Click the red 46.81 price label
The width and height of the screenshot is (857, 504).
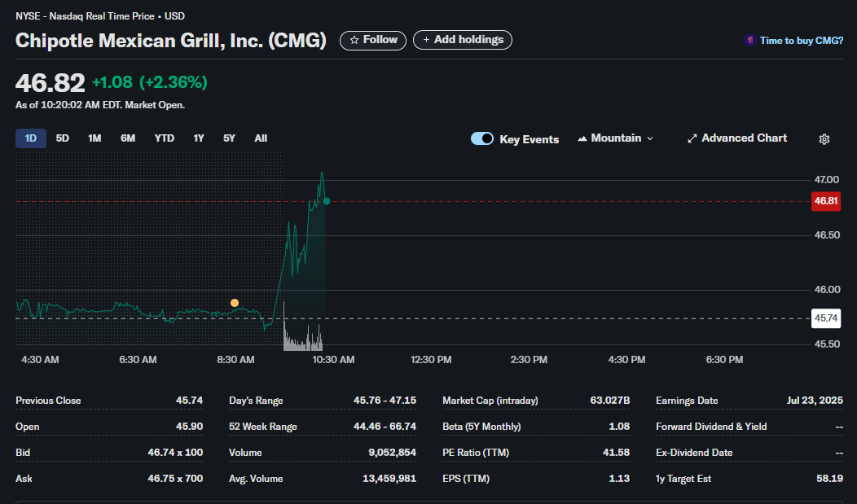(x=826, y=201)
